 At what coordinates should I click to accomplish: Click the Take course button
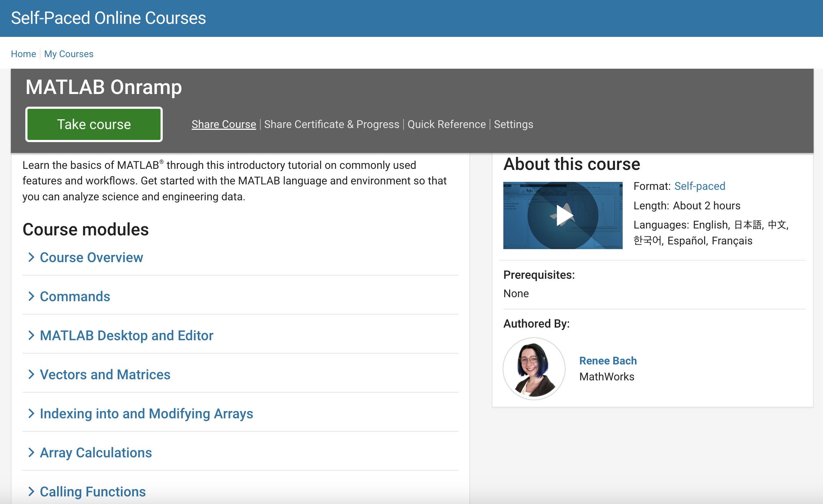click(x=94, y=124)
